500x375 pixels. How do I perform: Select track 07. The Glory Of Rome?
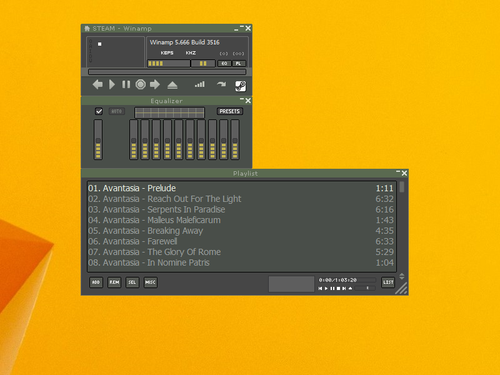(x=241, y=252)
